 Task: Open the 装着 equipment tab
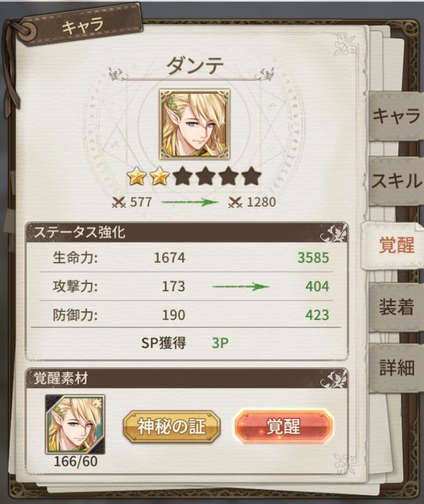396,307
